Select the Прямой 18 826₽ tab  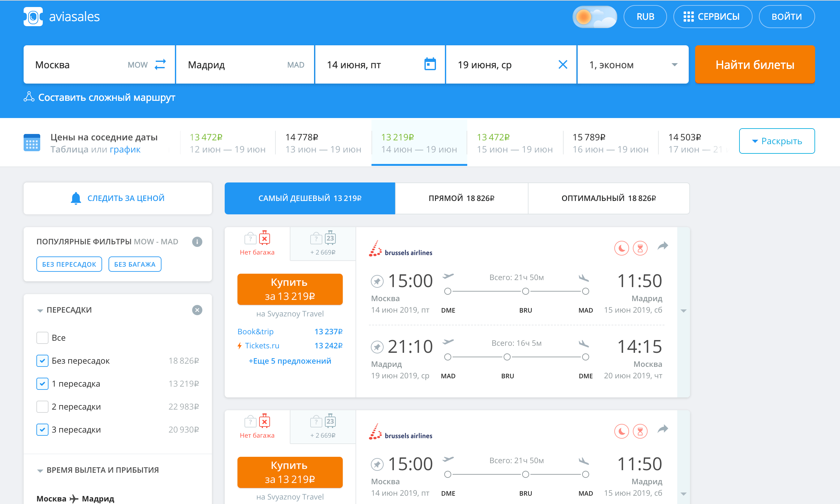pyautogui.click(x=461, y=198)
